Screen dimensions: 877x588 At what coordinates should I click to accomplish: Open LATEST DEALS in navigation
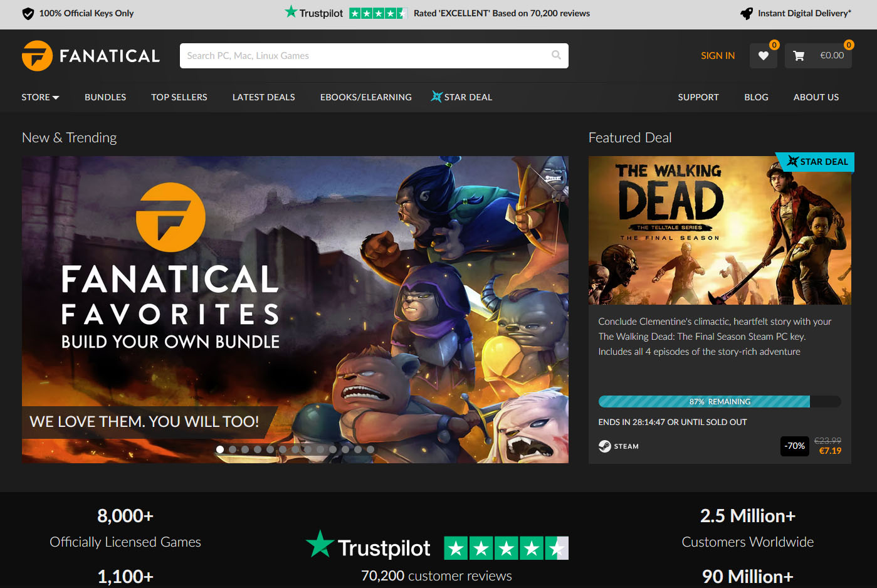[x=264, y=97]
